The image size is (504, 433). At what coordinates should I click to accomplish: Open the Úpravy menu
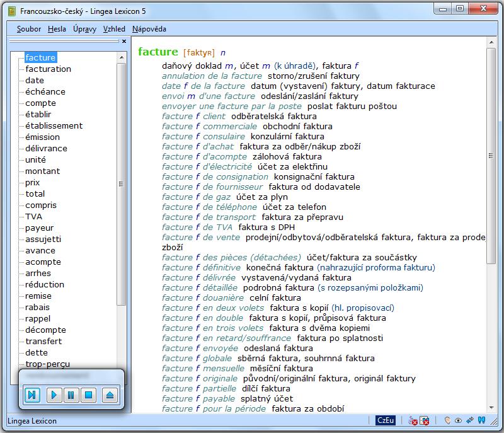[x=84, y=29]
